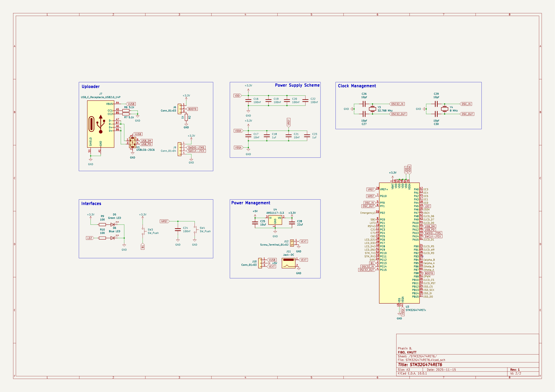
Task: Click resistor R10 100 symbol
Action: [102, 238]
